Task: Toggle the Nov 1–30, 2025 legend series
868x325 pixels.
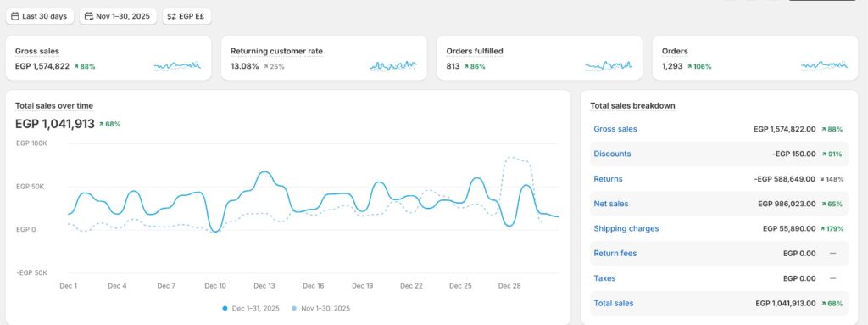Action: pos(320,308)
